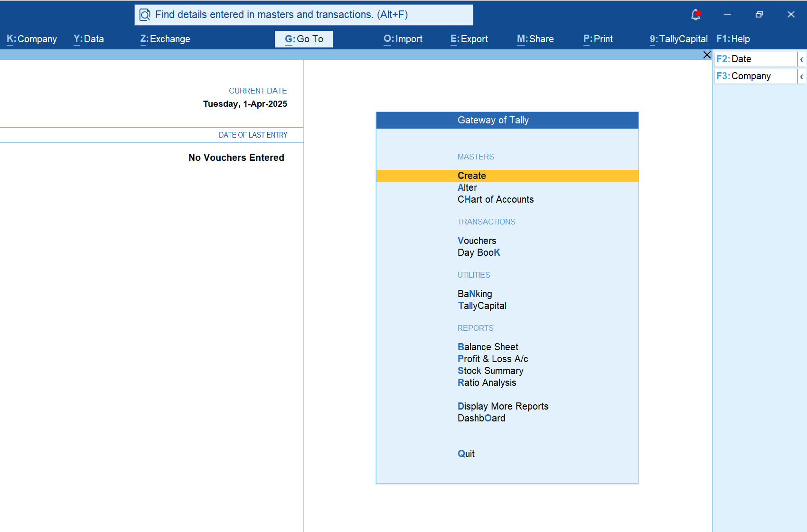Image resolution: width=807 pixels, height=532 pixels.
Task: Open the Balance Sheet report
Action: click(x=488, y=347)
